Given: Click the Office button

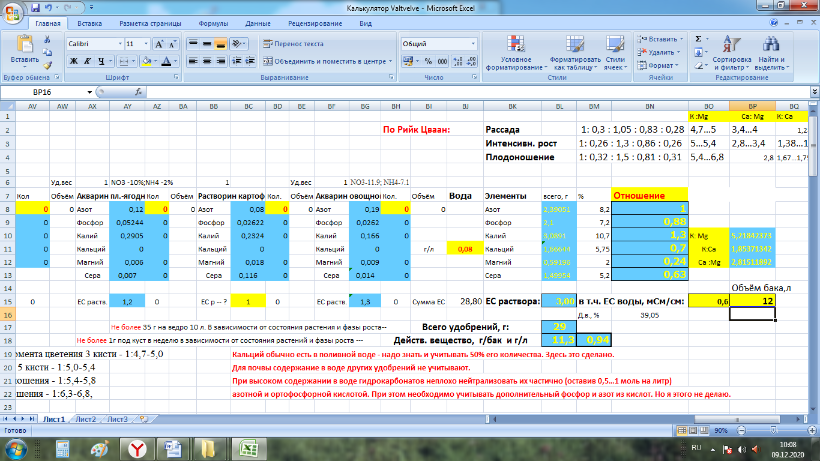Looking at the screenshot, I should (x=12, y=12).
